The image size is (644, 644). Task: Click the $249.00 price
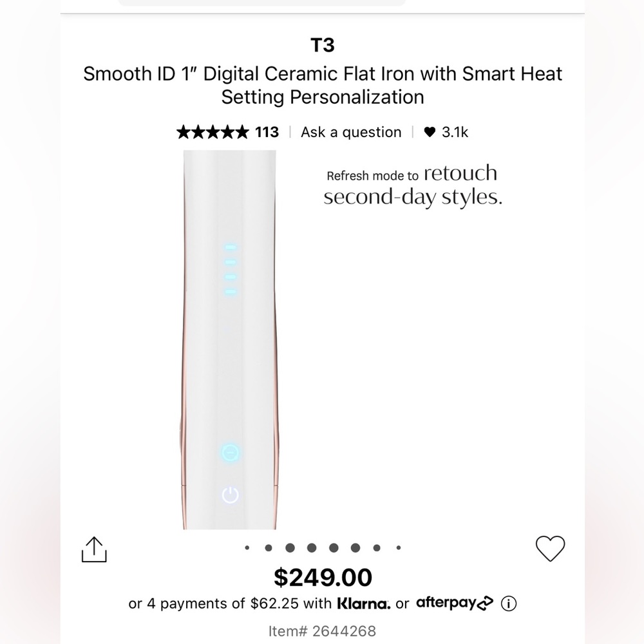[323, 577]
